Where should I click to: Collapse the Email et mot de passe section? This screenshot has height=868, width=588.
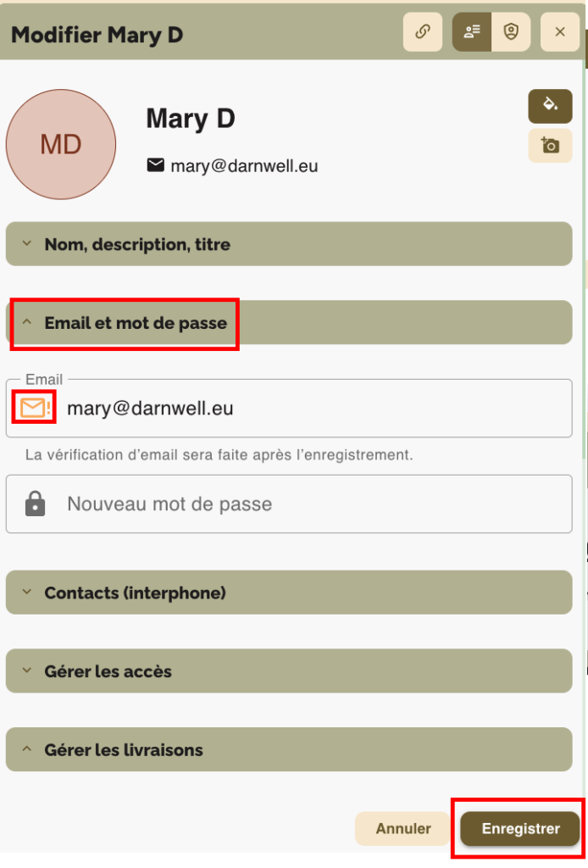point(289,323)
